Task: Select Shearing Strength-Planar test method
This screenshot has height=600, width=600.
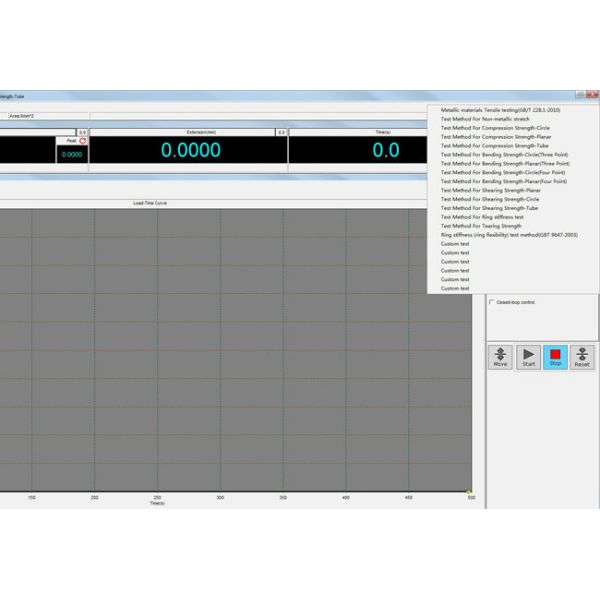Action: coord(490,190)
